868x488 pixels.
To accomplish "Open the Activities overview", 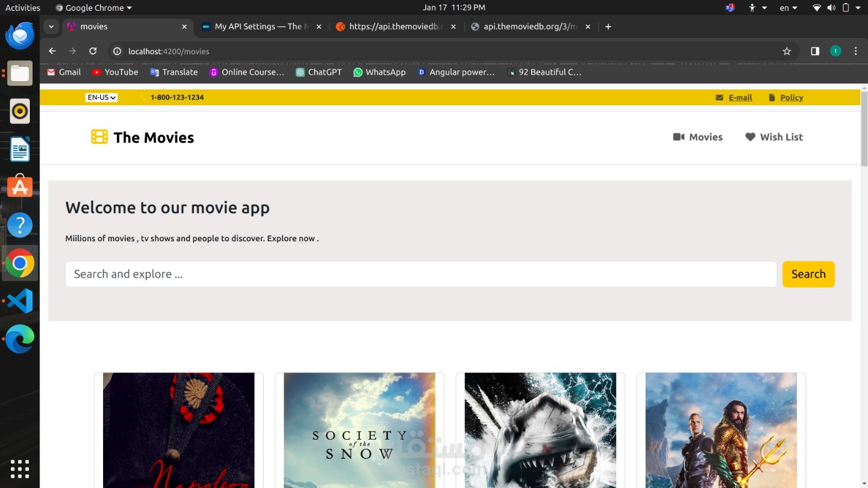I will (23, 8).
